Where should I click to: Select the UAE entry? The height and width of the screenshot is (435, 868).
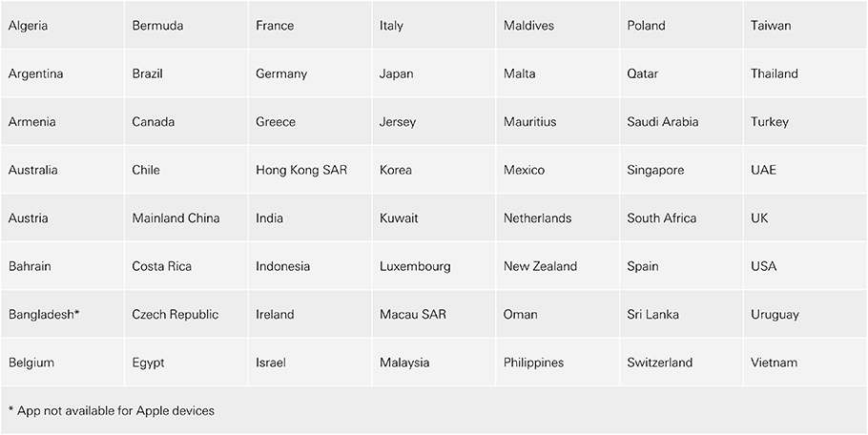[x=763, y=170]
